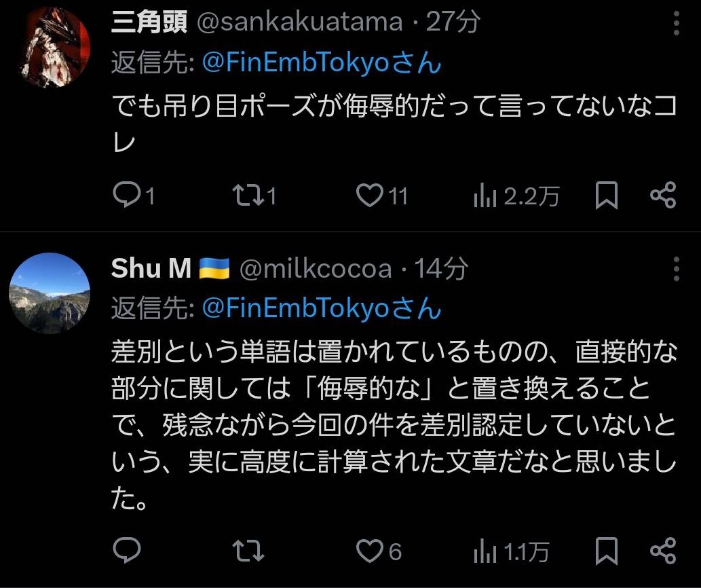
Task: Open more options for sankakuatama tweet
Action: [x=676, y=24]
